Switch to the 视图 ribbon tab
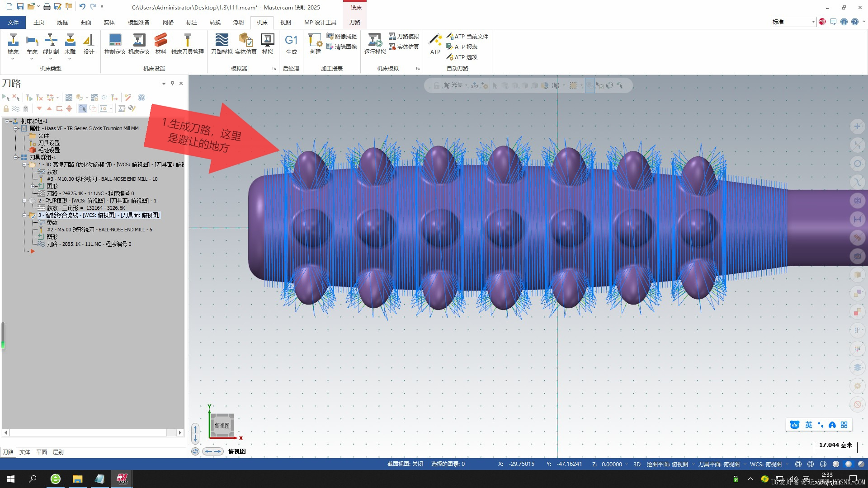The image size is (868, 488). 285,22
